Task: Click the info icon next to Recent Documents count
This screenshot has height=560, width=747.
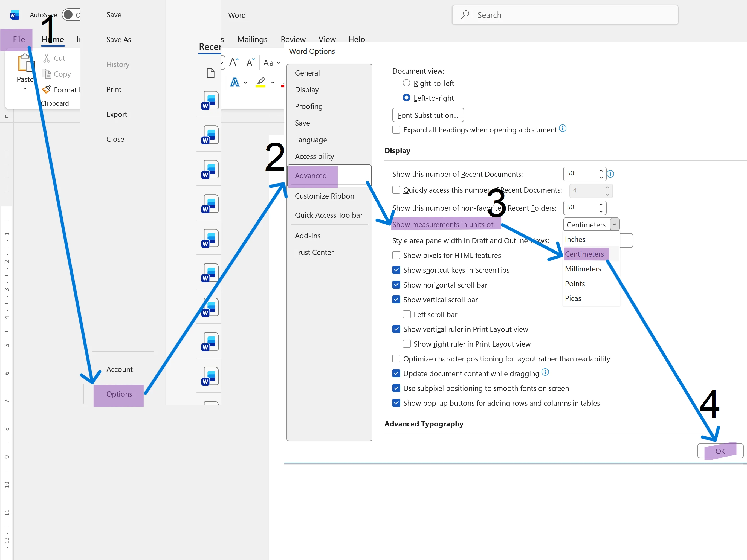Action: coord(610,174)
